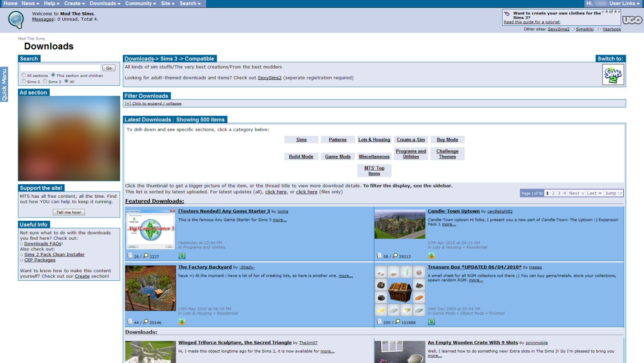Viewport: 644px width, 363px height.
Task: Select the 'All' games radio button
Action: [66, 81]
